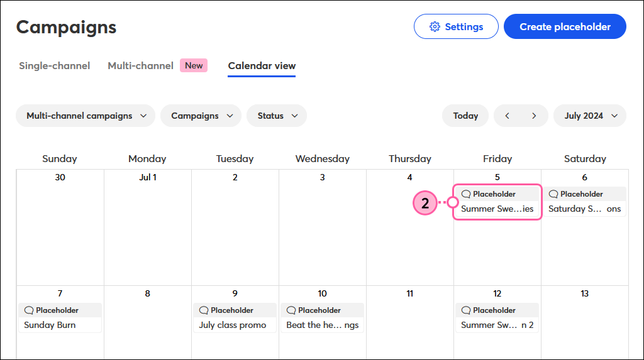This screenshot has width=644, height=360.
Task: Select the July 4 date cell
Action: coord(409,227)
